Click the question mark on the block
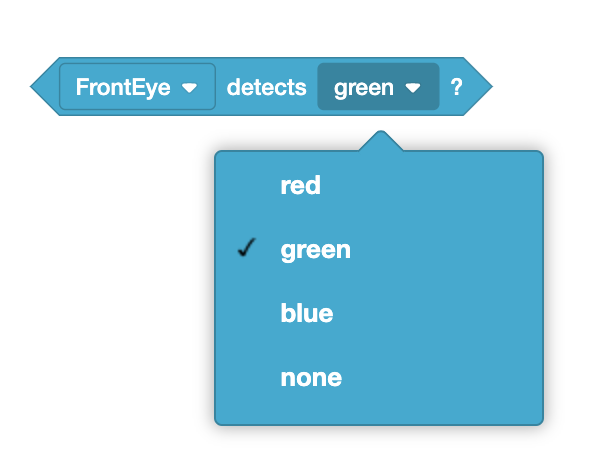 (456, 87)
